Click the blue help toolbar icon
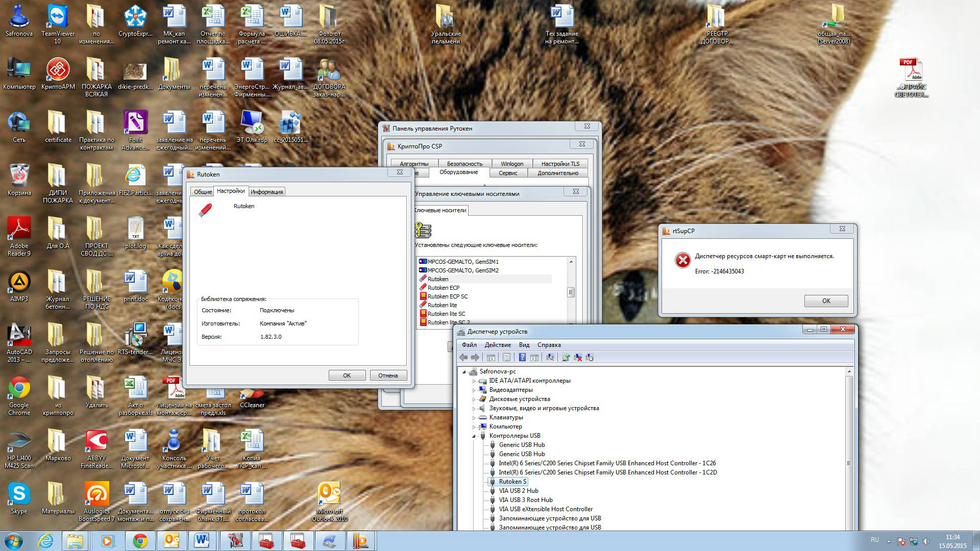This screenshot has width=980, height=551. pos(522,358)
